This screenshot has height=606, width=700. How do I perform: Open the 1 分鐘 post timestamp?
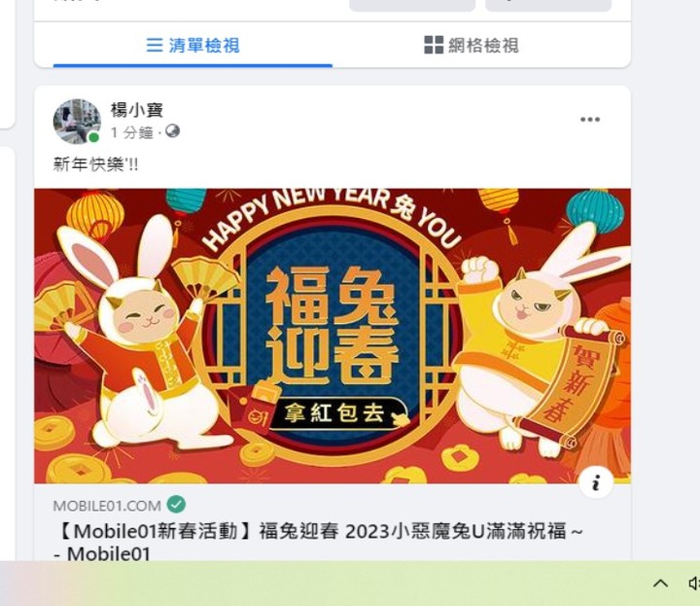131,132
